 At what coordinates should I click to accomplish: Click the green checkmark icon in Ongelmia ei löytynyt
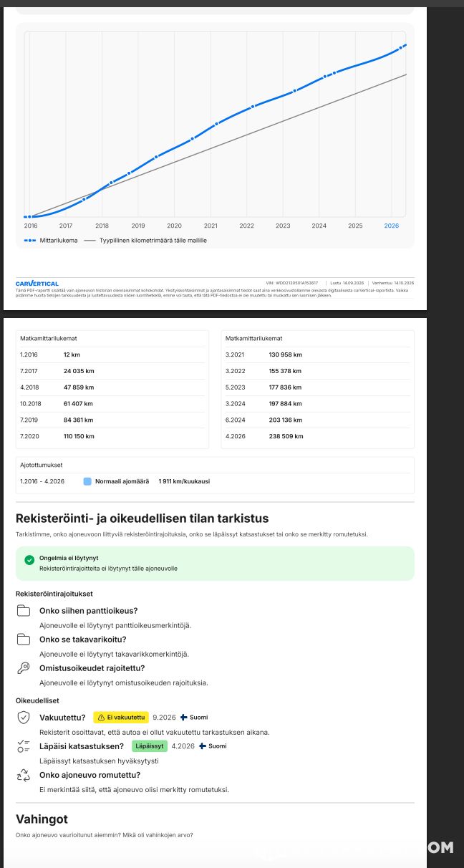click(29, 560)
